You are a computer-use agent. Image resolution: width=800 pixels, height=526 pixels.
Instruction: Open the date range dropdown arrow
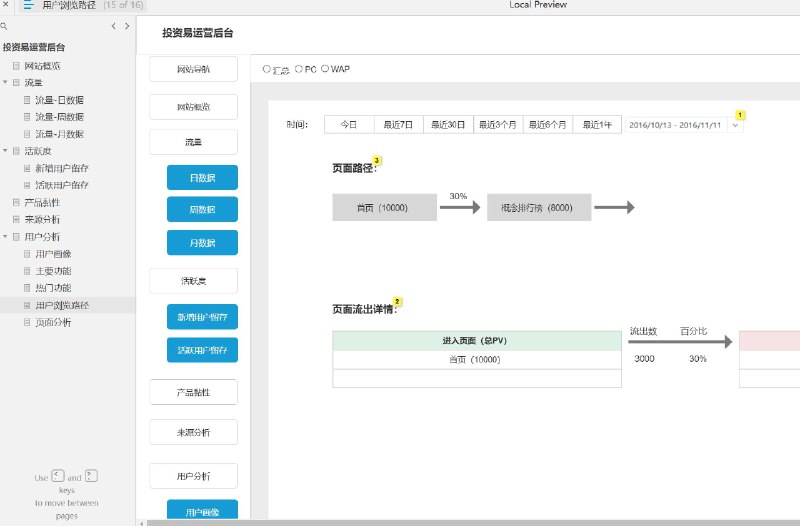[735, 126]
